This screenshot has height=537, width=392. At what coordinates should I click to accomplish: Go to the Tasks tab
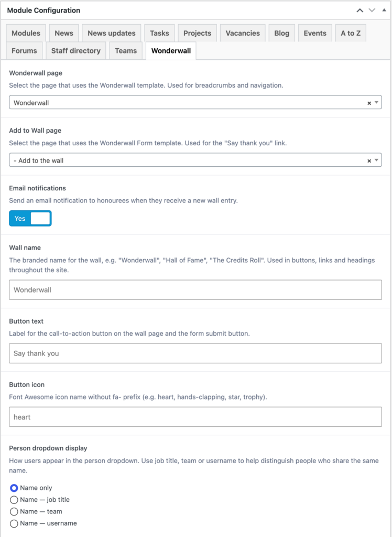159,33
